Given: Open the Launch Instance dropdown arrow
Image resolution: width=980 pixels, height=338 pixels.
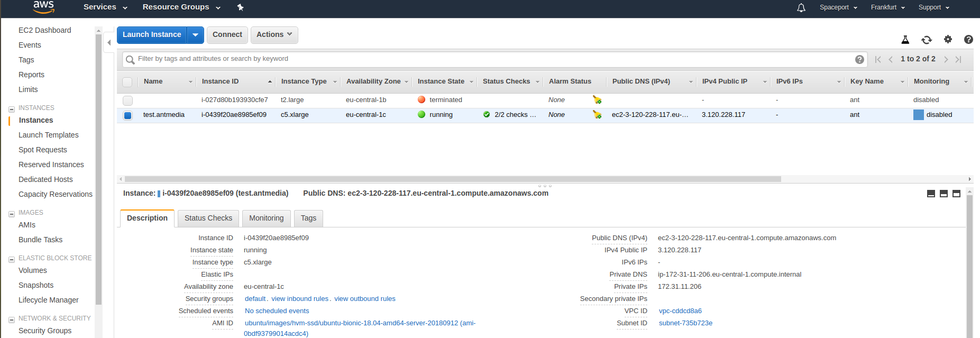Looking at the screenshot, I should (x=195, y=35).
